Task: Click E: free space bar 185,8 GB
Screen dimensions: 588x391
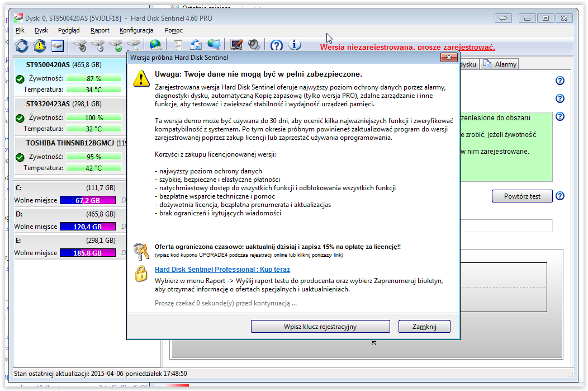Action: [x=88, y=253]
